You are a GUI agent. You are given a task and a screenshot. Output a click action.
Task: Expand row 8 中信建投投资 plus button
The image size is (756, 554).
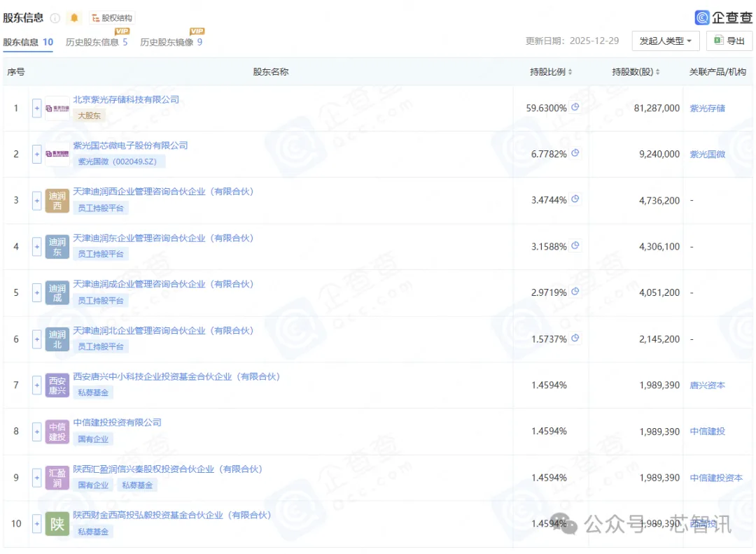(x=36, y=432)
